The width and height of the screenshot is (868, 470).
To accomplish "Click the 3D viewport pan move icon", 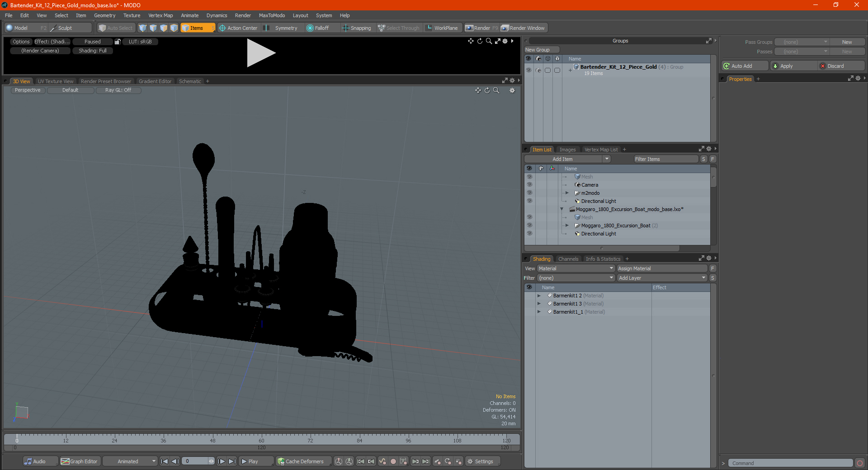I will click(478, 90).
